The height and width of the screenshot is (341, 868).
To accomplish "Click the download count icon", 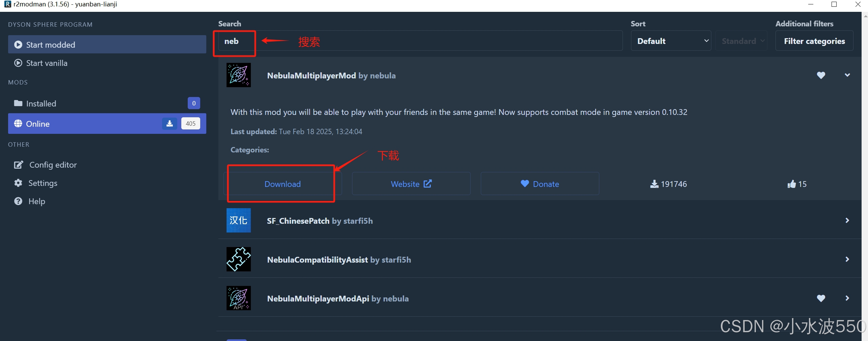I will tap(654, 184).
